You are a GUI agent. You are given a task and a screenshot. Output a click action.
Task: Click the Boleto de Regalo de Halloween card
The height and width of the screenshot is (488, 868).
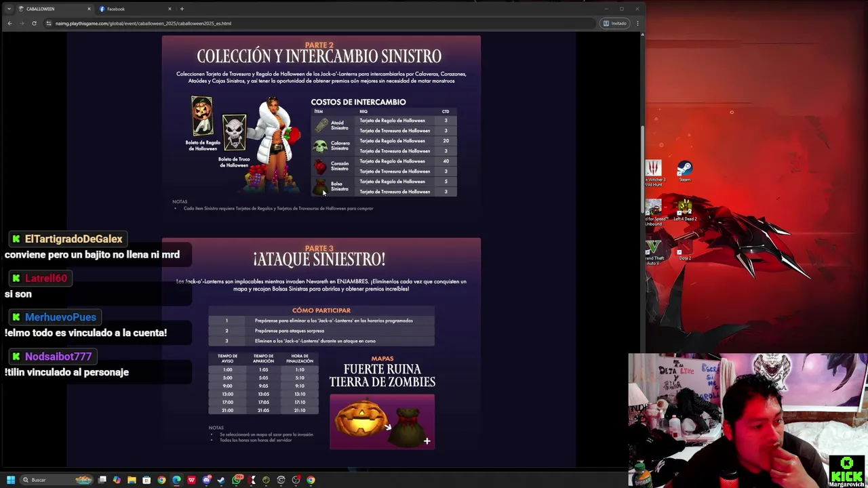click(x=202, y=117)
